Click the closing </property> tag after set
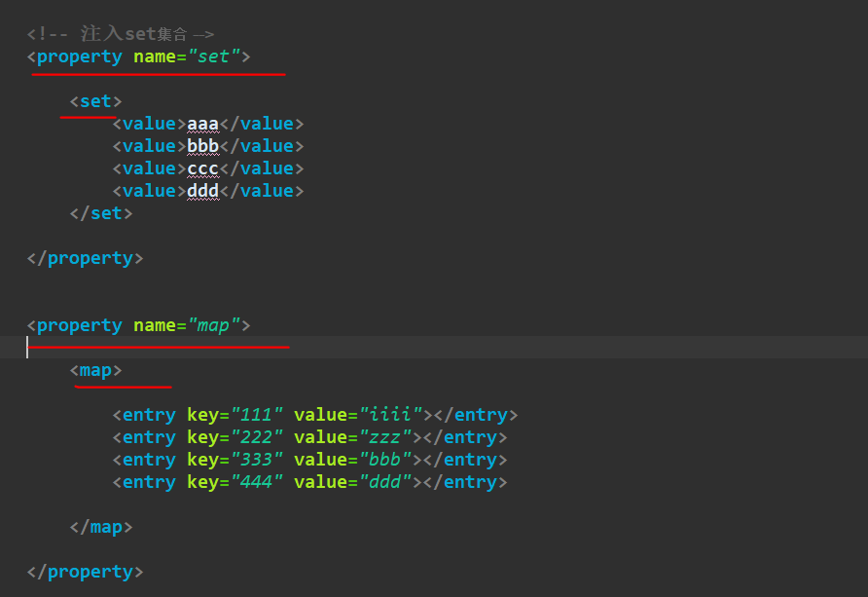 click(x=86, y=258)
